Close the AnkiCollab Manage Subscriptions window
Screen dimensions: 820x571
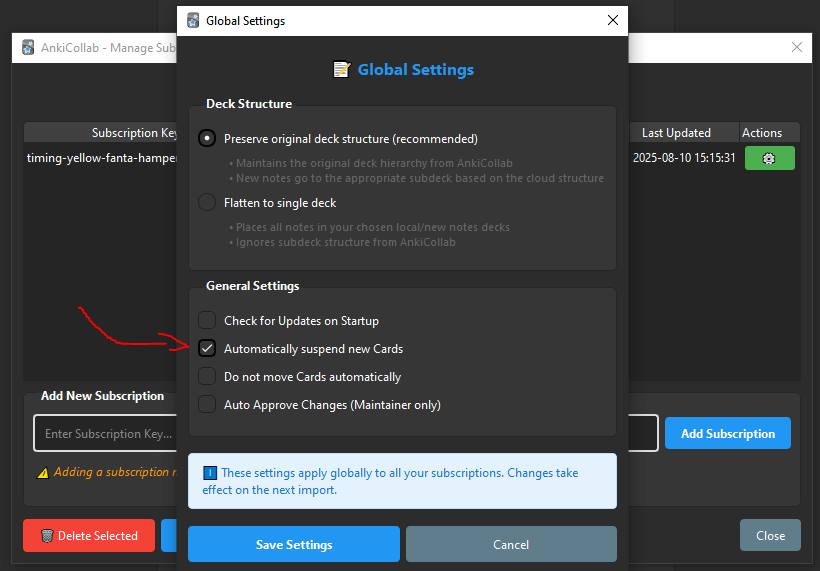(796, 47)
